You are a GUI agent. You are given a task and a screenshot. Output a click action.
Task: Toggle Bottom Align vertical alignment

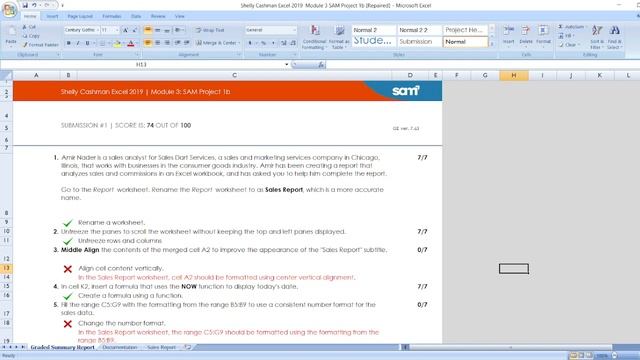pyautogui.click(x=167, y=30)
